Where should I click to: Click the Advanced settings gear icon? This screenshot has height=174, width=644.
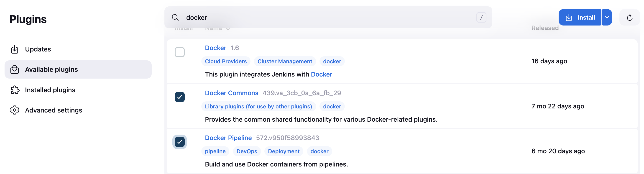15,110
